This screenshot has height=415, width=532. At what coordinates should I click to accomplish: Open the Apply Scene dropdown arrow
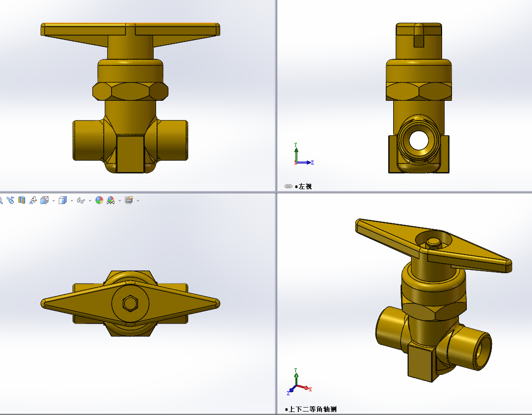[x=120, y=201]
